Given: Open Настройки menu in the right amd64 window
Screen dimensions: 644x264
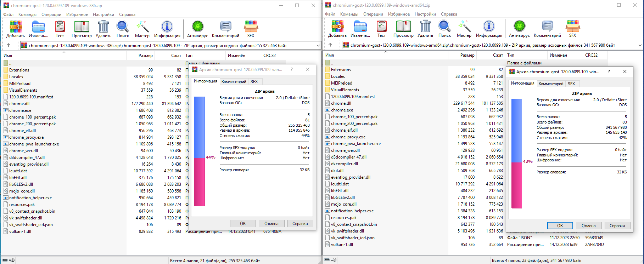Looking at the screenshot, I should coord(425,14).
